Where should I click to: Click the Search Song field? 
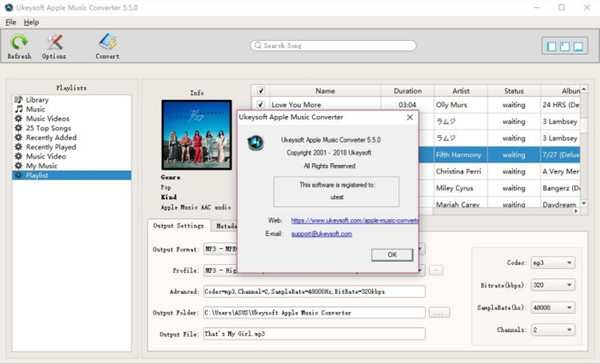[333, 46]
